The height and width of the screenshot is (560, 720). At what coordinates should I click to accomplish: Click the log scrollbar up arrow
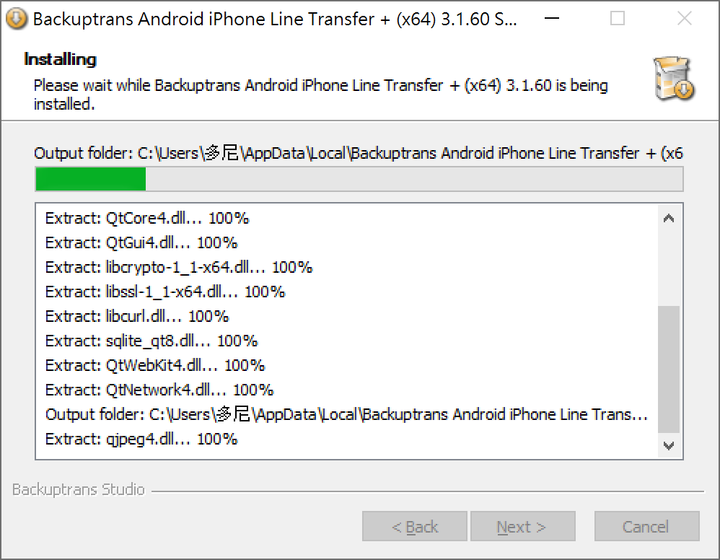coord(669,218)
